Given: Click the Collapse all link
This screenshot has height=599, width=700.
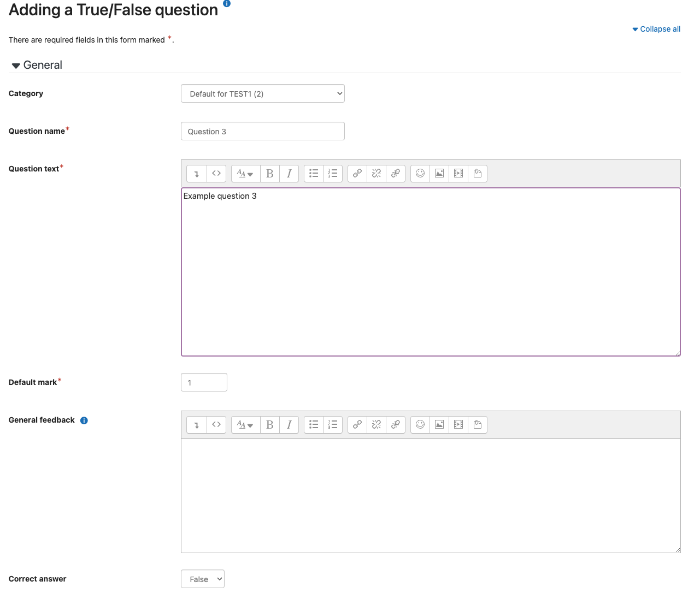Looking at the screenshot, I should (x=656, y=29).
